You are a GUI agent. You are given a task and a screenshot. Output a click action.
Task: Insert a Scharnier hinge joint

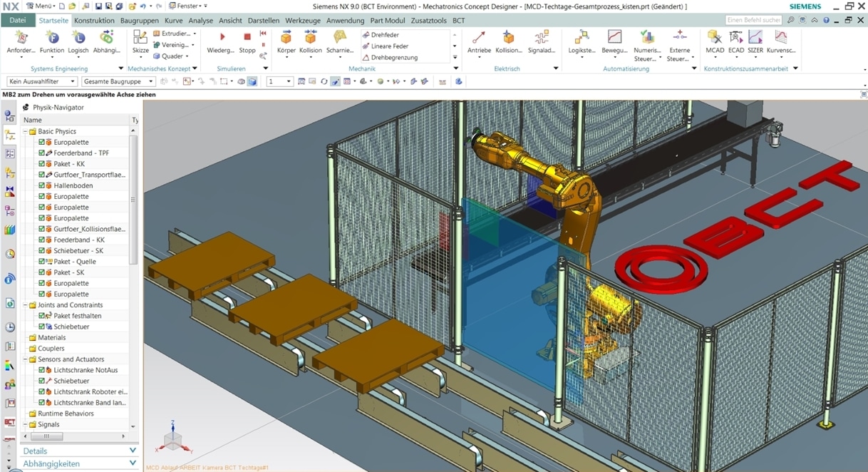coord(340,42)
